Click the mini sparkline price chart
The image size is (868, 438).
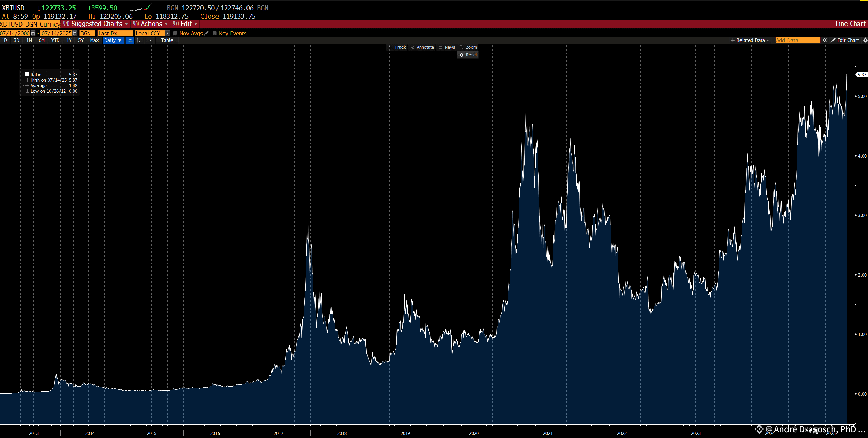point(138,7)
